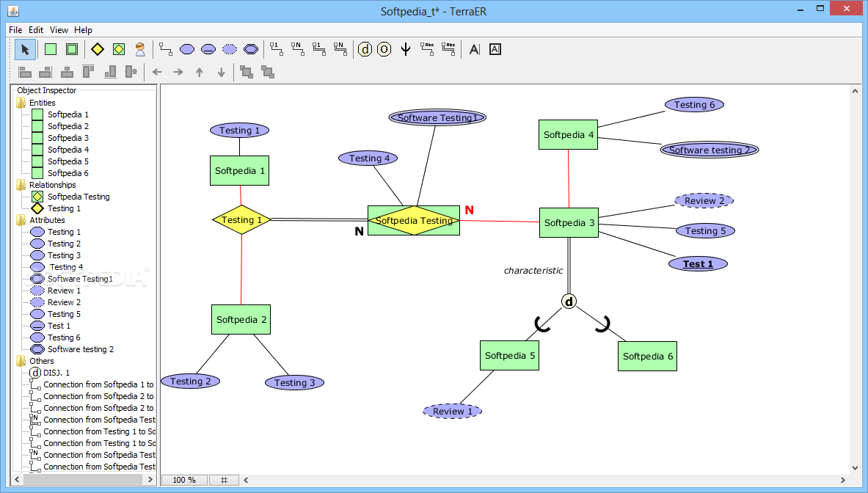Select the single-line cardinality 1 connection tool
Image resolution: width=868 pixels, height=493 pixels.
276,49
